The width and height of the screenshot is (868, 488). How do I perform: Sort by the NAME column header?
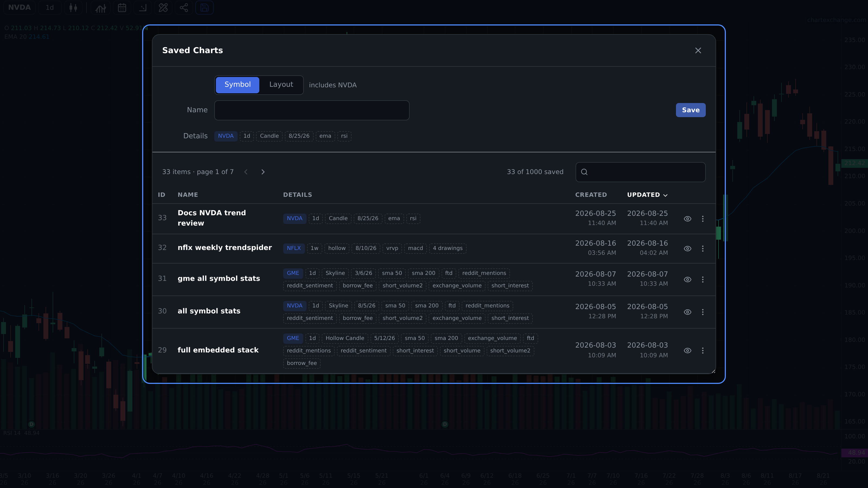188,195
